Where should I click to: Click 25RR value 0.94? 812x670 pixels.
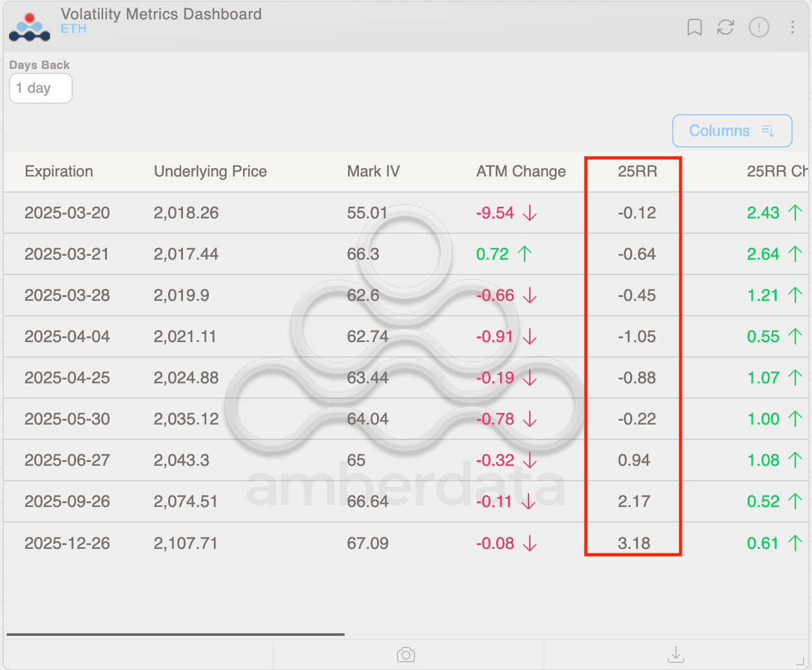634,460
